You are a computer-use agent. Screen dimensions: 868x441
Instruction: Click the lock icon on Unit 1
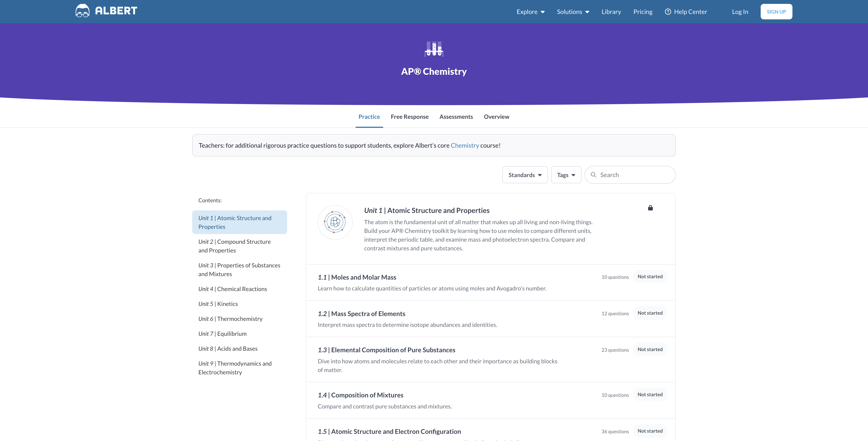[650, 208]
